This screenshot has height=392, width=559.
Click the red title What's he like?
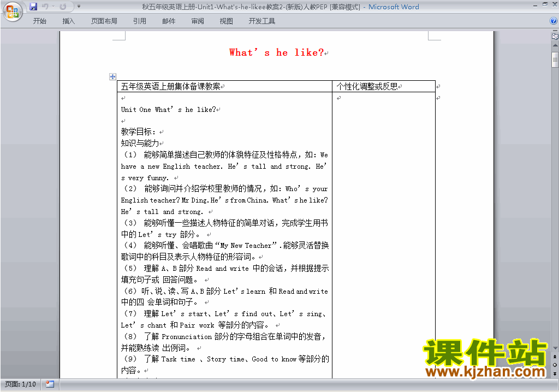[x=276, y=53]
